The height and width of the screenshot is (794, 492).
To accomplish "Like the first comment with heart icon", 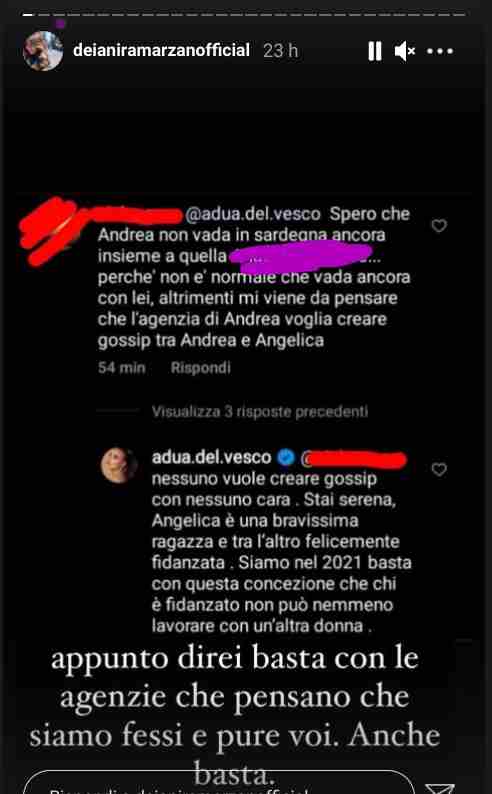I will pyautogui.click(x=439, y=225).
